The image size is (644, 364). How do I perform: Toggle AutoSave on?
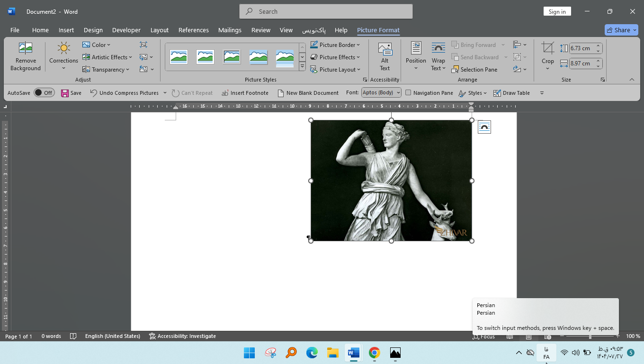(44, 92)
